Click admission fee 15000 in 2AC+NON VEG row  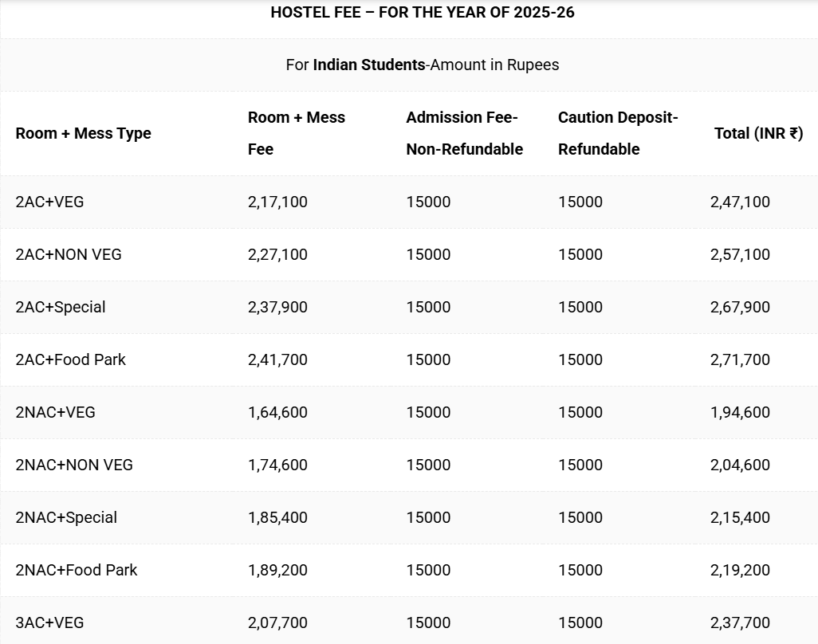[x=428, y=254]
